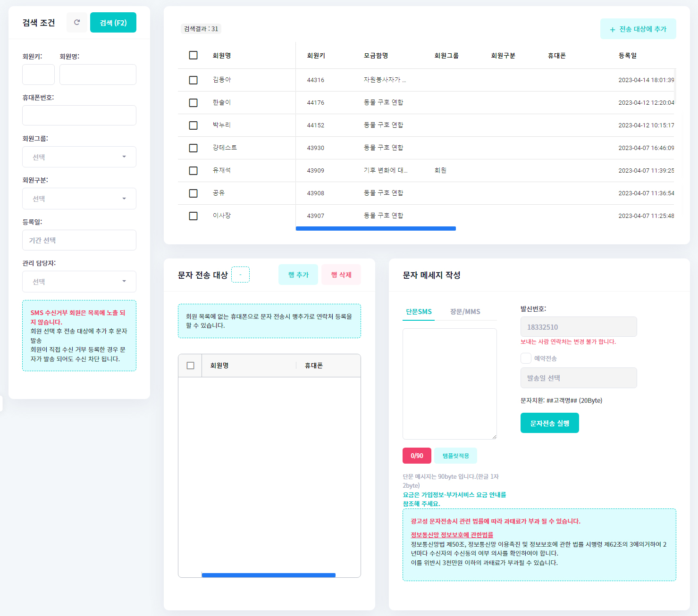This screenshot has width=698, height=616.
Task: Enable the 예약전송 checkbox
Action: pyautogui.click(x=526, y=358)
